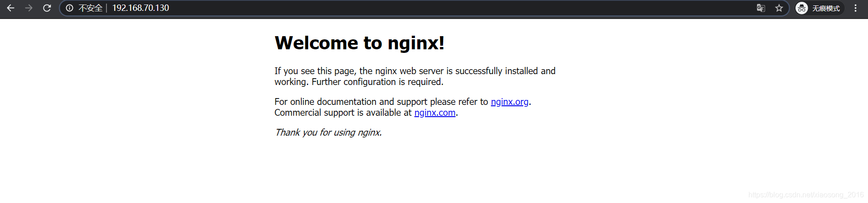Click the "If you see this page" paragraph
Screen dimensions: 868x203
click(x=415, y=76)
